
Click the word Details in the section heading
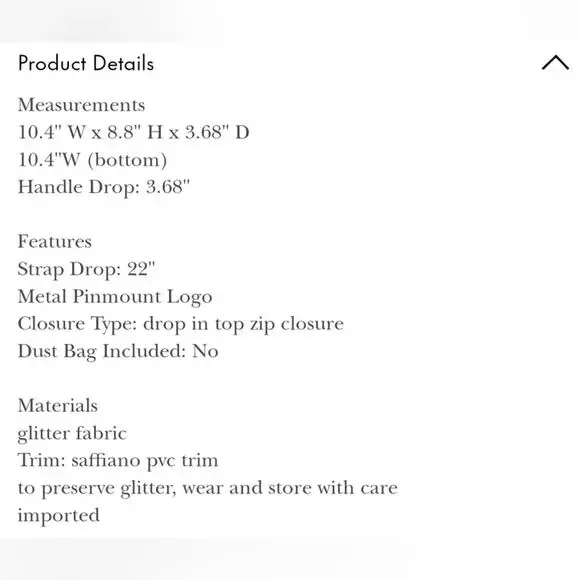tap(124, 63)
